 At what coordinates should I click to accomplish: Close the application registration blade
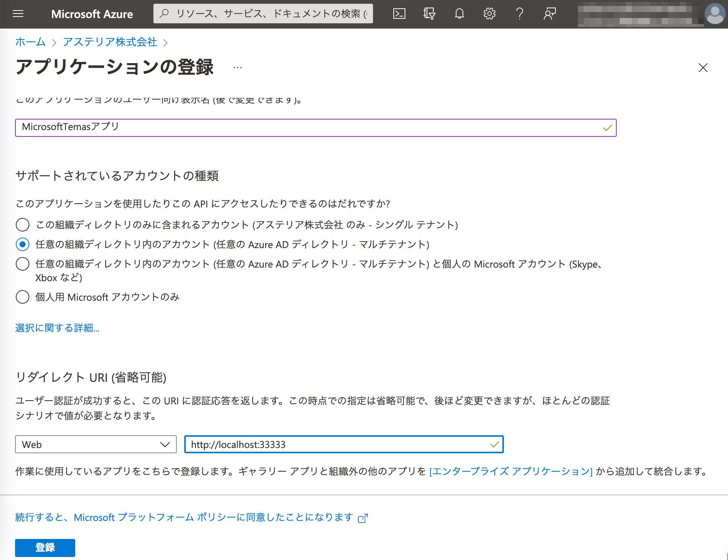click(703, 68)
